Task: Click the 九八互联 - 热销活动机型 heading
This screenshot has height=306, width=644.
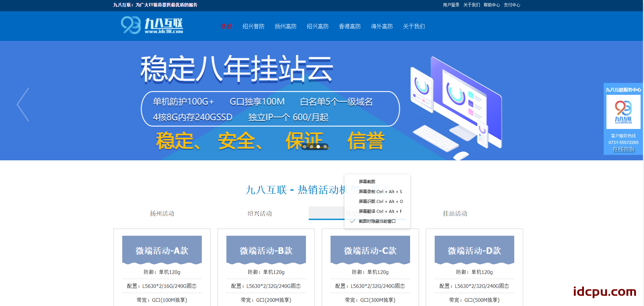Action: pyautogui.click(x=318, y=190)
